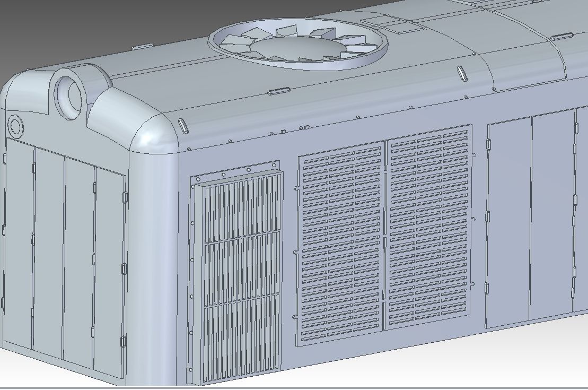The image size is (588, 390).
Task: Select the small round light on front face
Action: [x=15, y=126]
